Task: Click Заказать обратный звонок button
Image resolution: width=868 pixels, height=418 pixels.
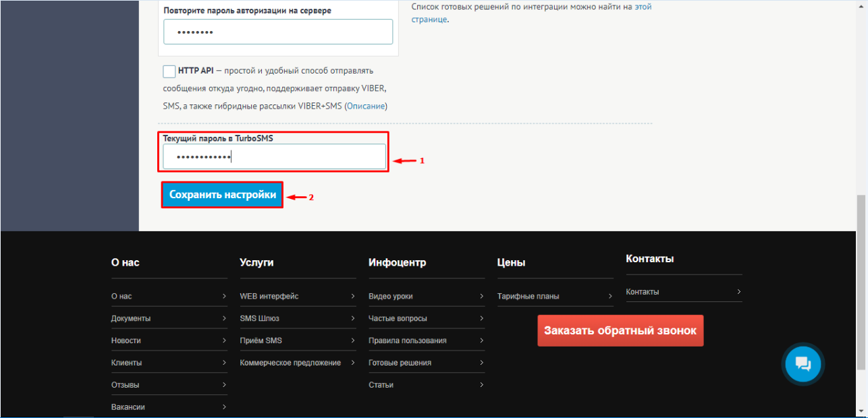Action: [x=620, y=330]
